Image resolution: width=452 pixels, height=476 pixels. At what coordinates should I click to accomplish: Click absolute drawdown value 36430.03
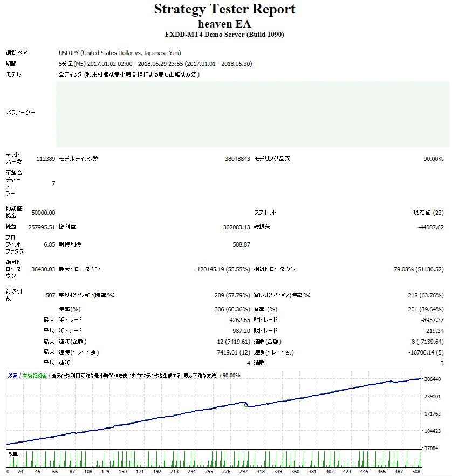(x=43, y=269)
